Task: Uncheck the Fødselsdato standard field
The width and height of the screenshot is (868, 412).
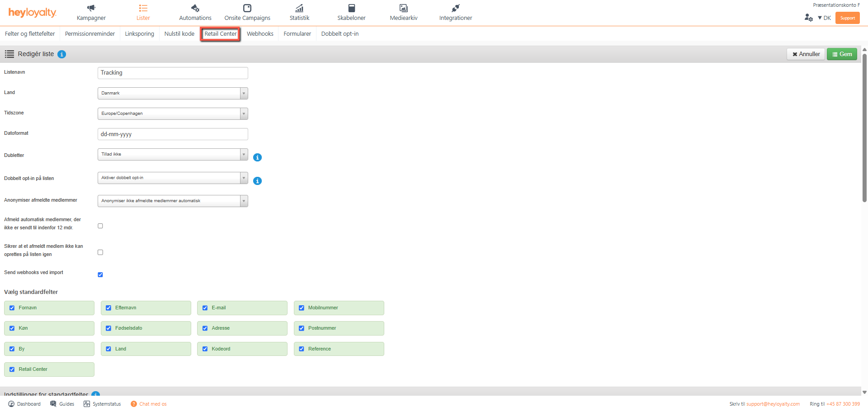Action: (x=108, y=328)
